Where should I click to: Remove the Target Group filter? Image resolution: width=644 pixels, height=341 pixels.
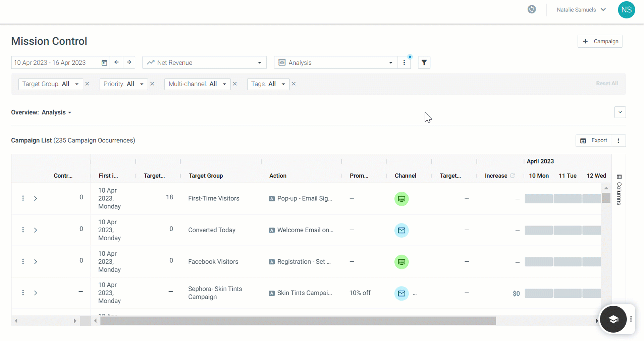click(87, 84)
